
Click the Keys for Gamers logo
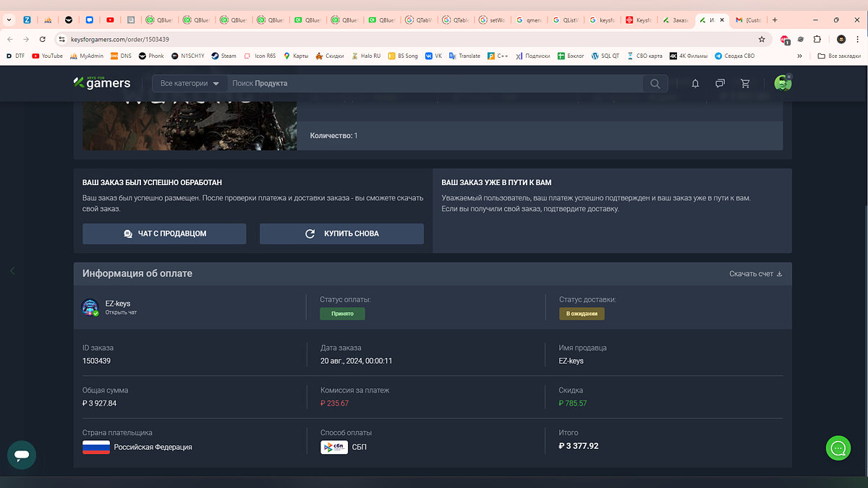103,83
